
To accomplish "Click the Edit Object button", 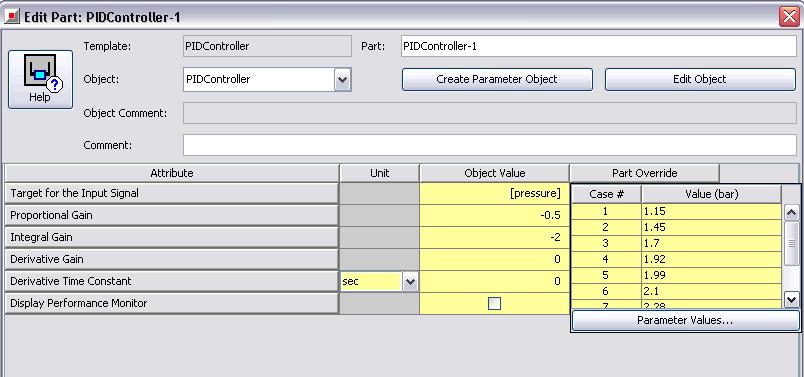I will pos(700,80).
